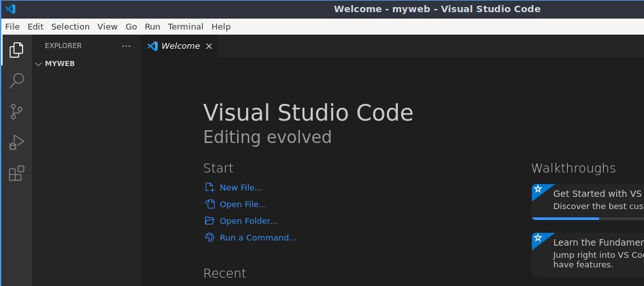Click the Open Folder icon under Start
644x286 pixels.
click(x=210, y=221)
